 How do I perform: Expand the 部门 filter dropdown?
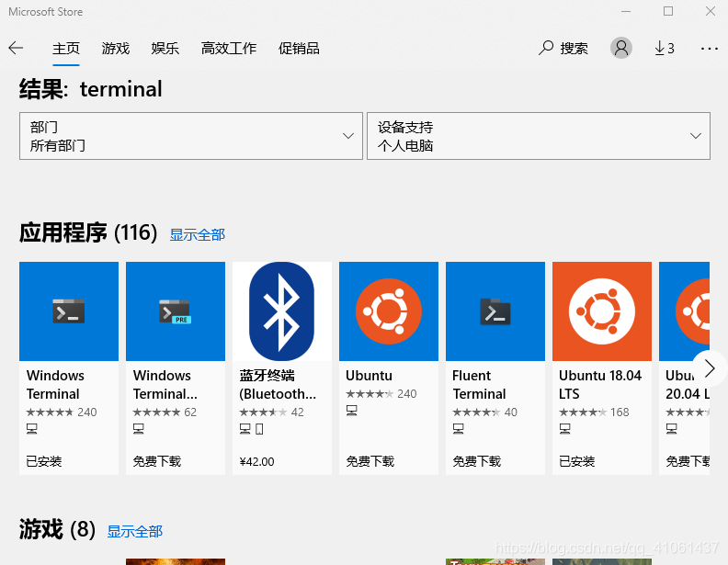point(191,136)
